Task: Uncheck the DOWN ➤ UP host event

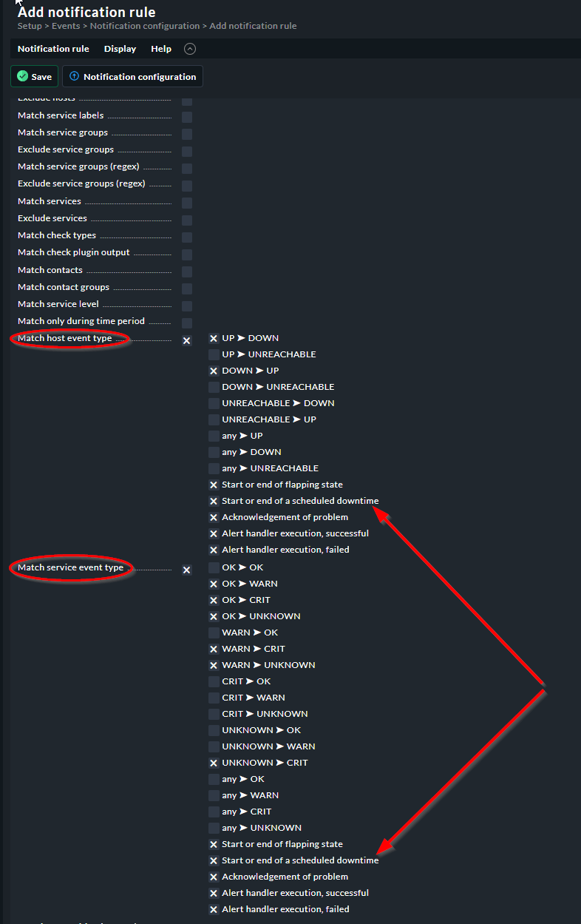Action: (214, 370)
